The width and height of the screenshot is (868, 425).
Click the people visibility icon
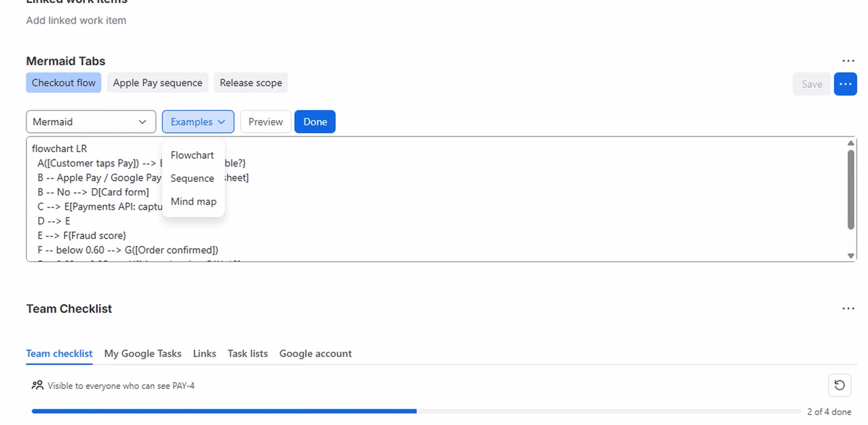pos(37,385)
